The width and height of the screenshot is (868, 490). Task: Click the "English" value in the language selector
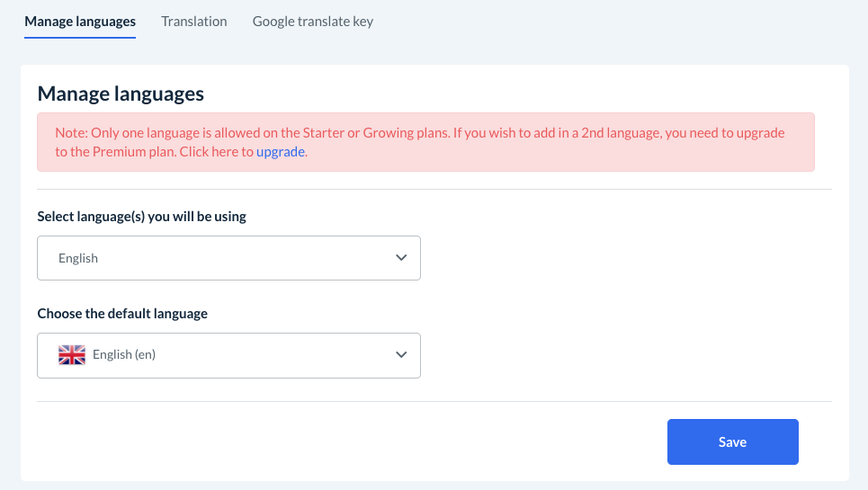(x=78, y=258)
